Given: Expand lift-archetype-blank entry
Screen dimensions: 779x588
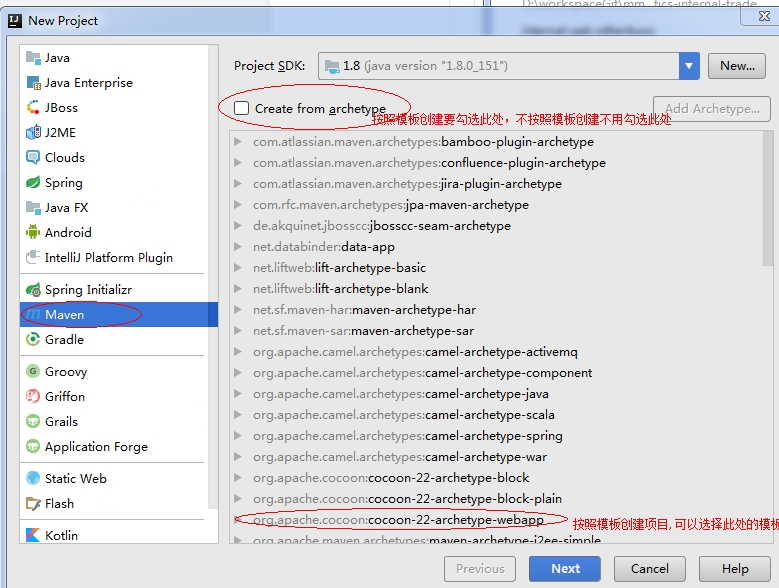Looking at the screenshot, I should click(x=238, y=289).
